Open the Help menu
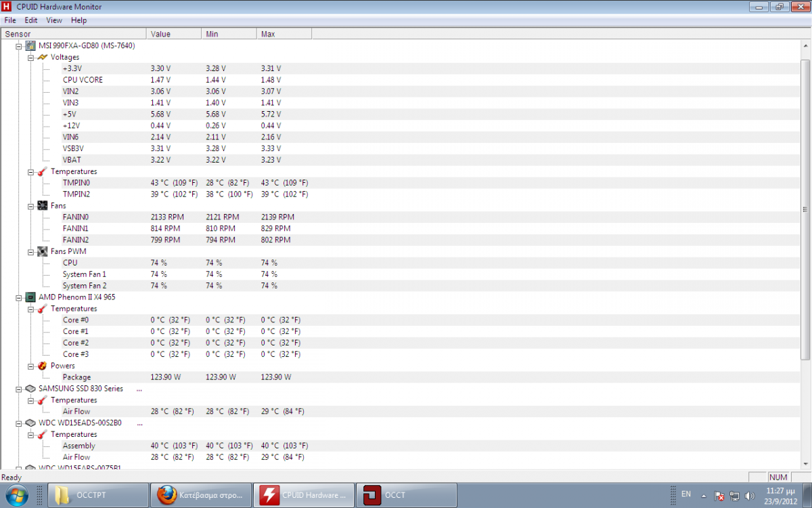Viewport: 812px width, 508px height. pos(79,20)
